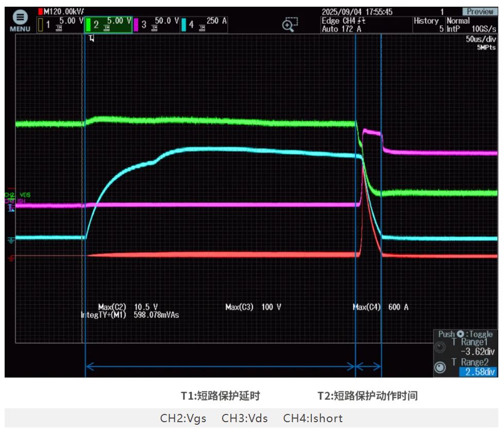The image size is (504, 433).
Task: Click the yellow CH1 color box
Action: tap(40, 24)
